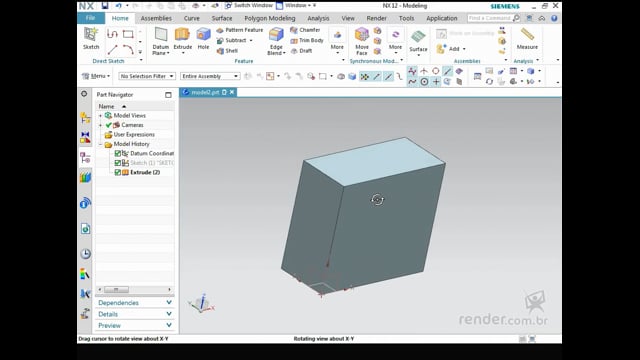Click the Menu button
The image size is (640, 360).
click(x=96, y=76)
